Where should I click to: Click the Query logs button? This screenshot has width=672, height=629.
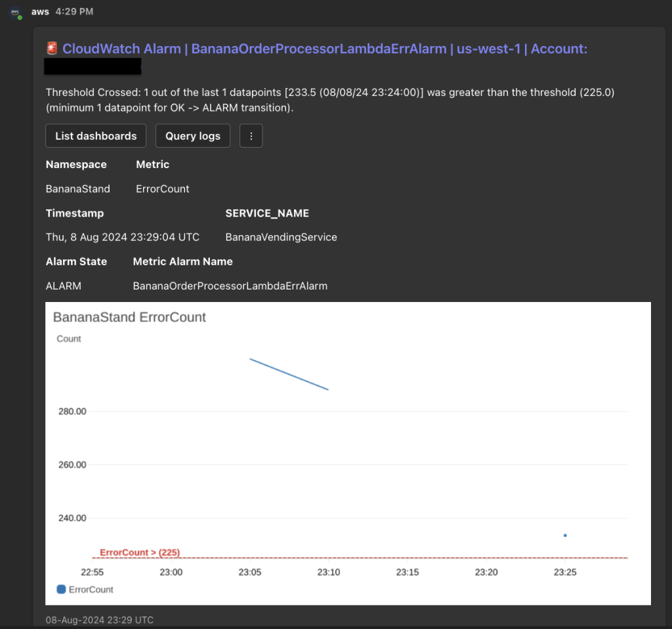(192, 136)
